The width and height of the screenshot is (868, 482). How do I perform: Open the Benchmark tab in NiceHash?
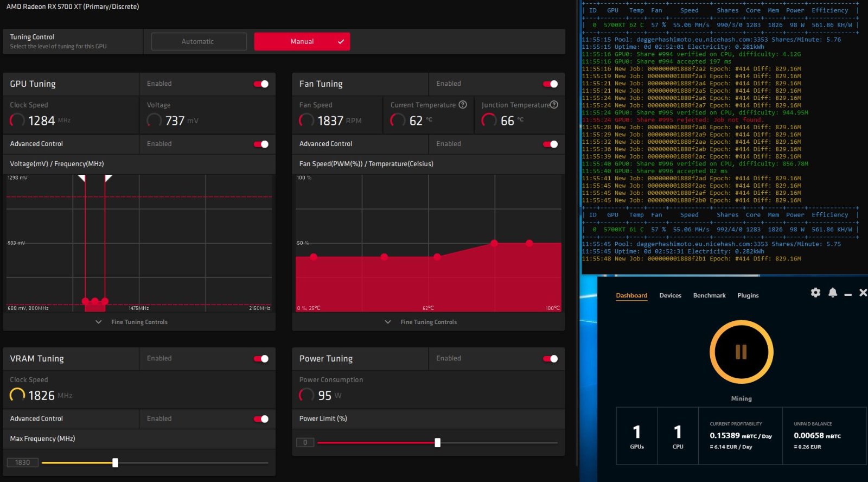click(709, 295)
